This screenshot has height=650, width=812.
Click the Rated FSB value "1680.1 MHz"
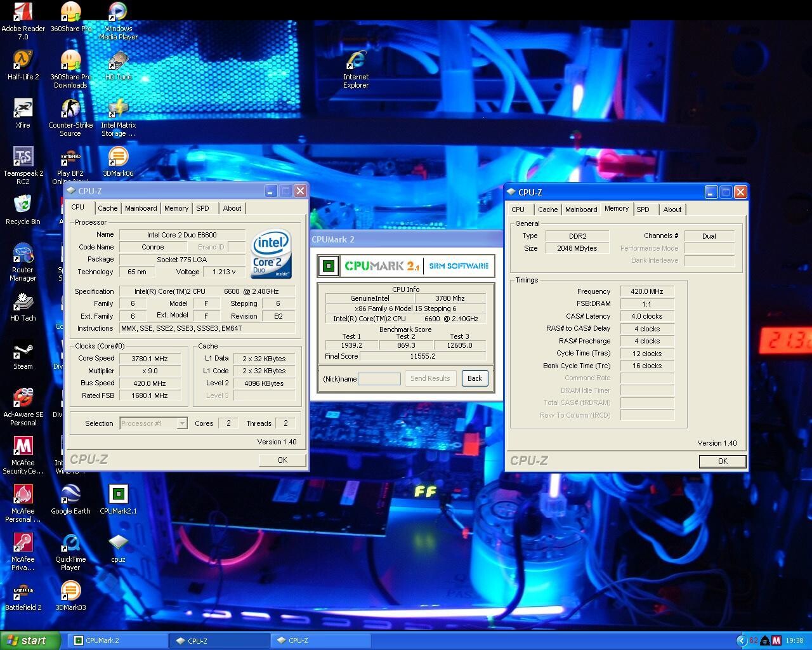click(x=150, y=395)
